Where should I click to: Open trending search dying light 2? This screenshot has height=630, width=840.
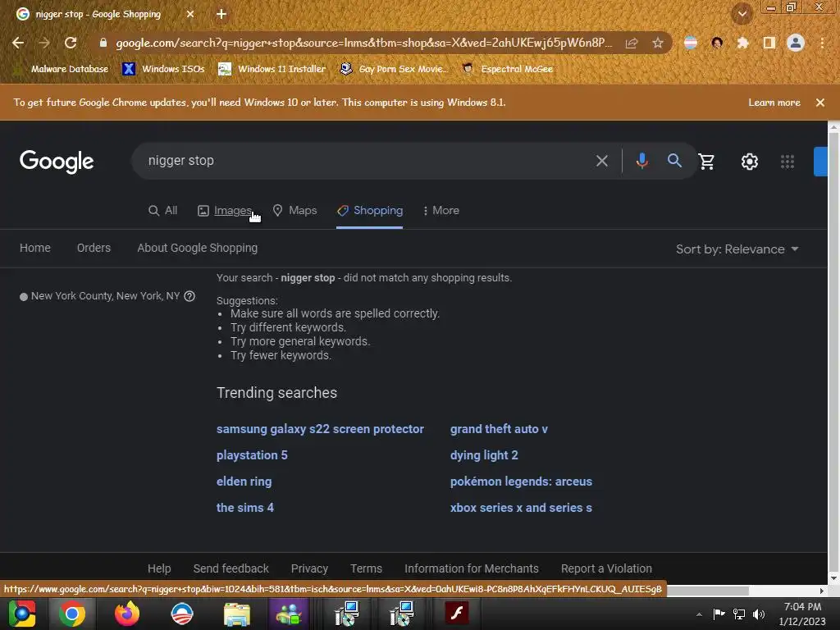click(x=484, y=455)
